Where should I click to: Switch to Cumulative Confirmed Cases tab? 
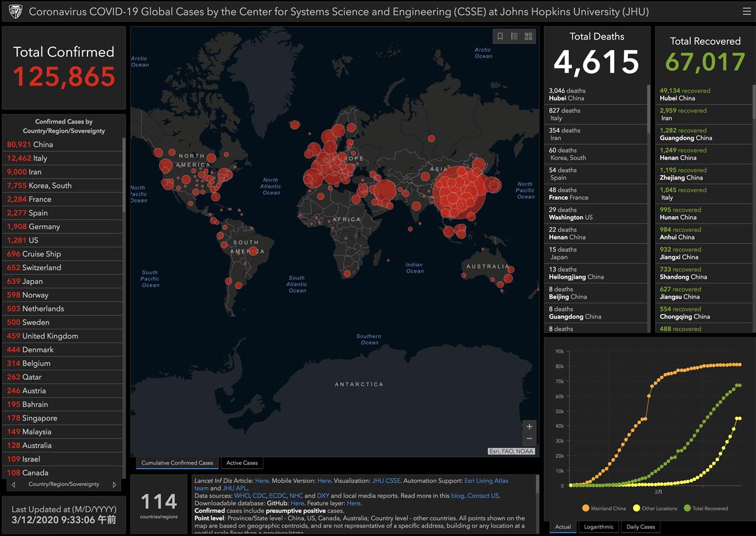coord(177,463)
